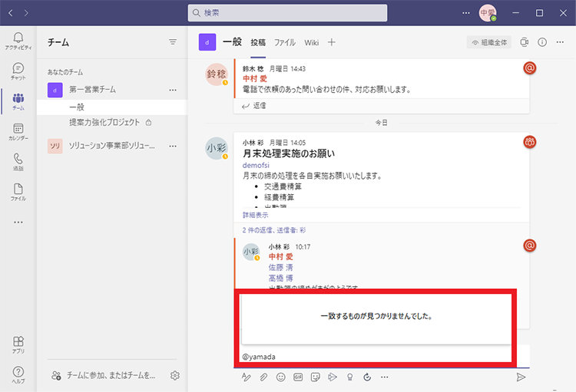This screenshot has width=576, height=392.
Task: Click the forward navigation arrow
Action: pyautogui.click(x=26, y=13)
